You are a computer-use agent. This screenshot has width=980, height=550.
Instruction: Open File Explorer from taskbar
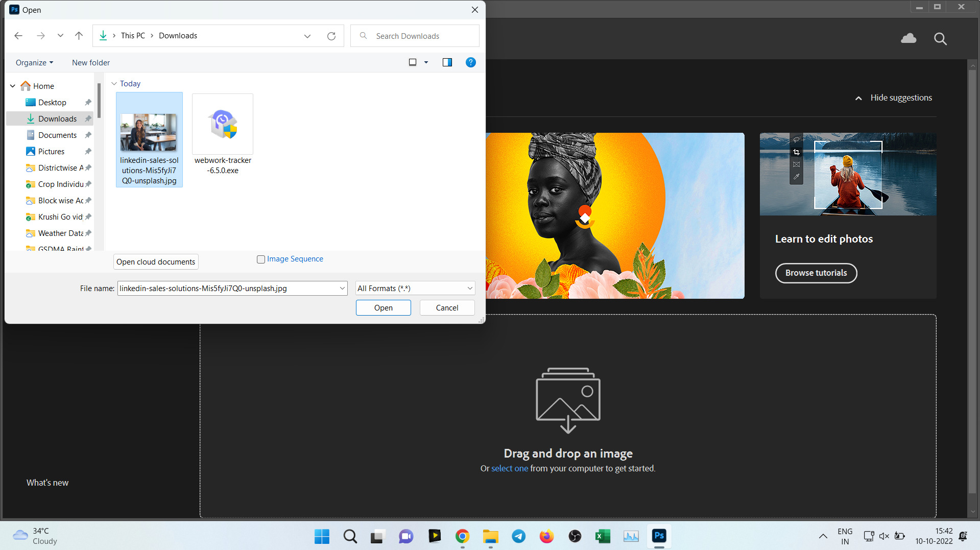point(490,536)
